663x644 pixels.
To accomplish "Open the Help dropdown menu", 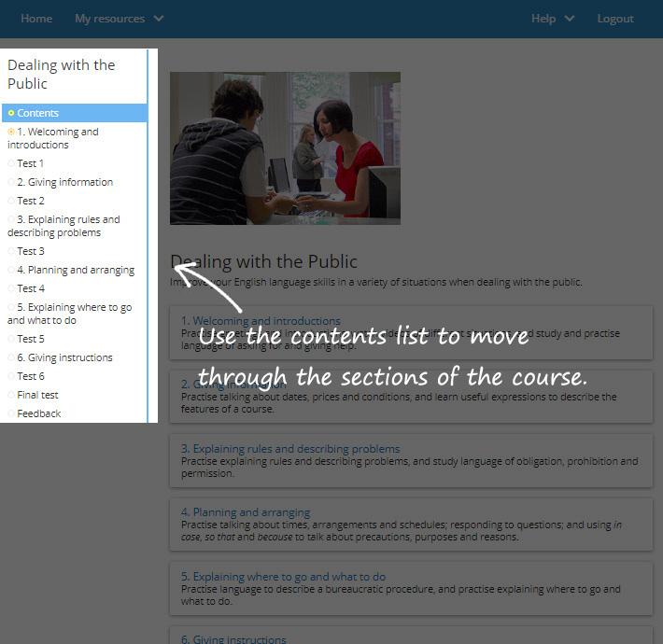I will tap(552, 19).
